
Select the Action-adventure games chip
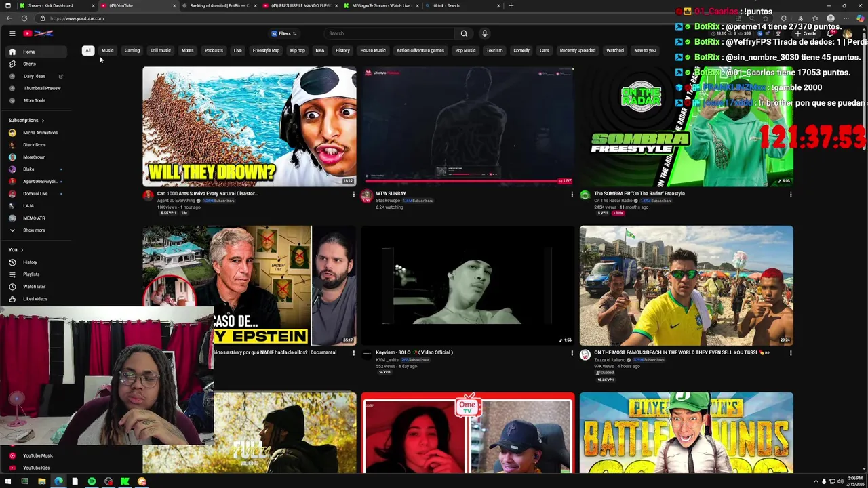point(420,50)
